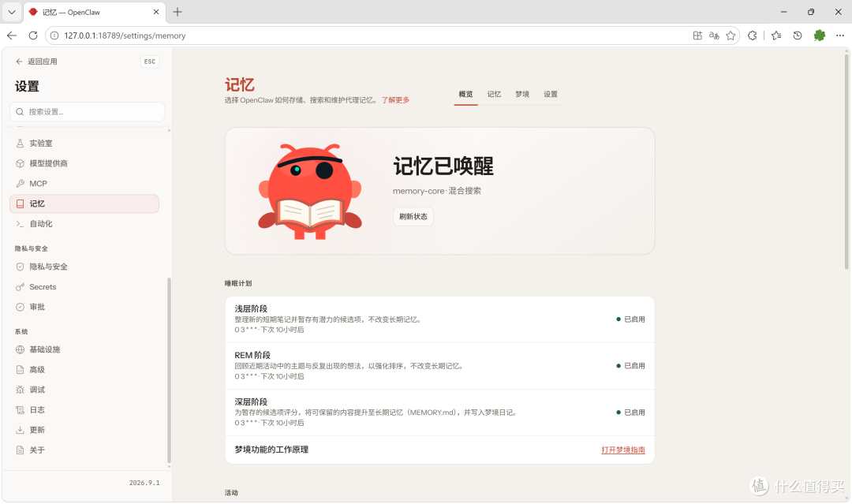The height and width of the screenshot is (504, 852).
Task: Open the favorites list icon
Action: (x=776, y=35)
